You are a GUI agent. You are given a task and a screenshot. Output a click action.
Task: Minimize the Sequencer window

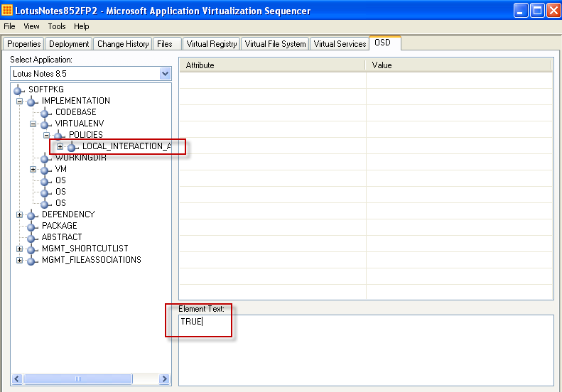521,11
